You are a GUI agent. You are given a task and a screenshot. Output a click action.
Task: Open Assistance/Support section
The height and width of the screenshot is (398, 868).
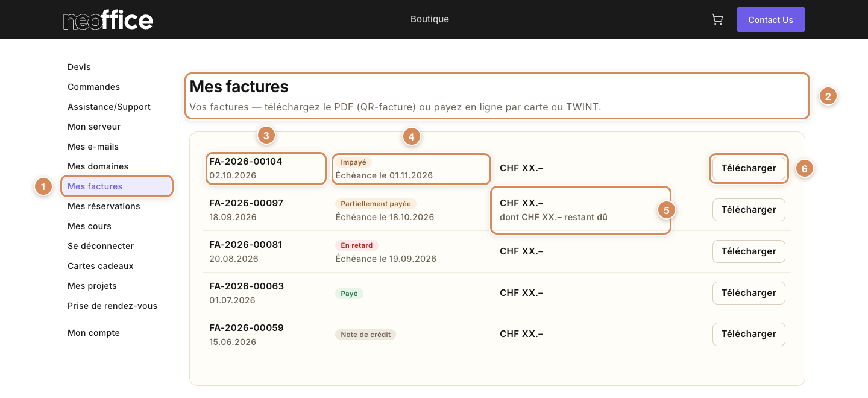(x=109, y=107)
